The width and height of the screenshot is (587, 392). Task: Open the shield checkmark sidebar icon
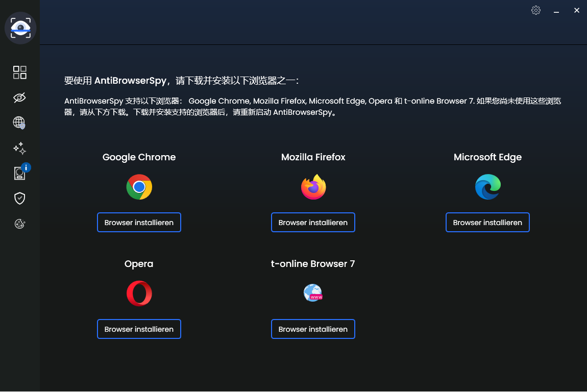pos(19,199)
